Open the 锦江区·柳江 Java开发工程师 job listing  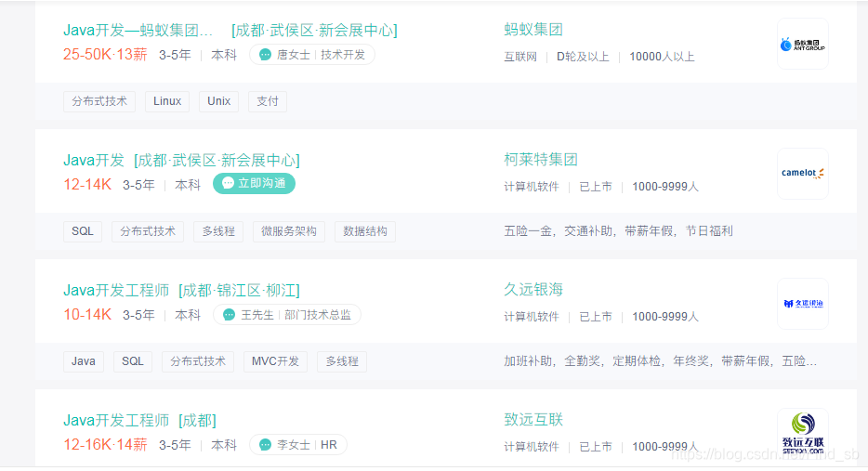(116, 290)
